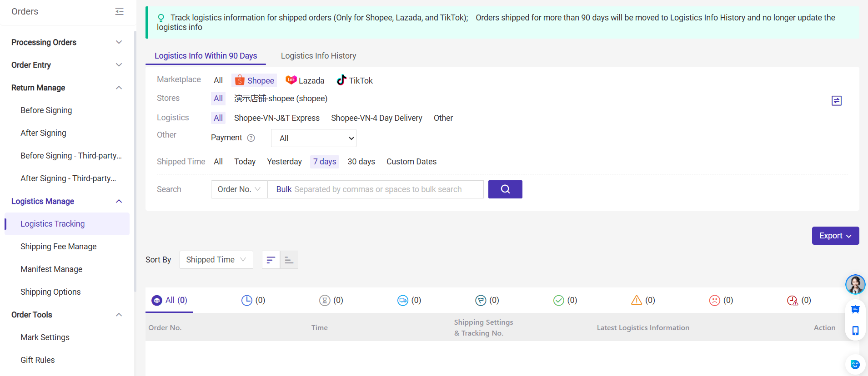Screen dimensions: 868x376
Task: Show the green checkmark delivered tab (0)
Action: [565, 300]
